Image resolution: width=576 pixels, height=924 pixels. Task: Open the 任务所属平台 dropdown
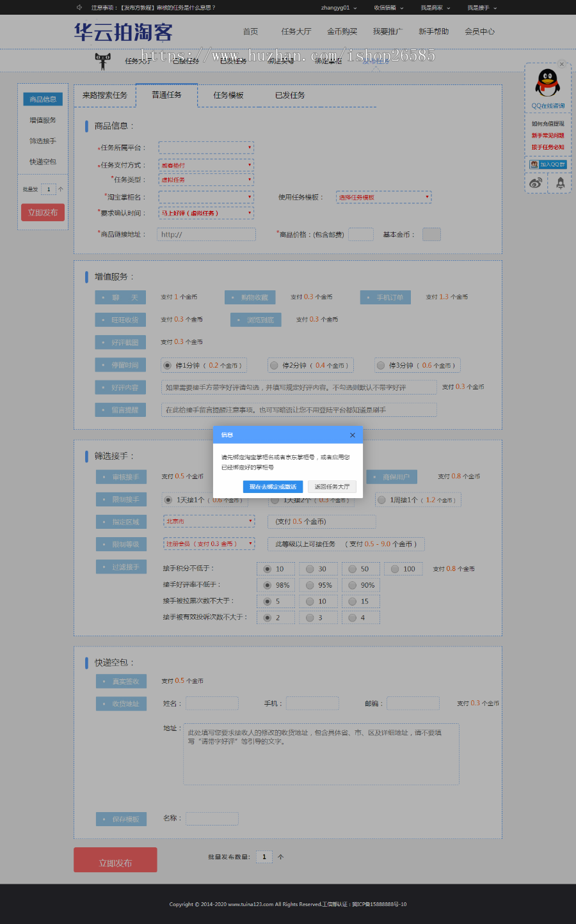[x=206, y=148]
